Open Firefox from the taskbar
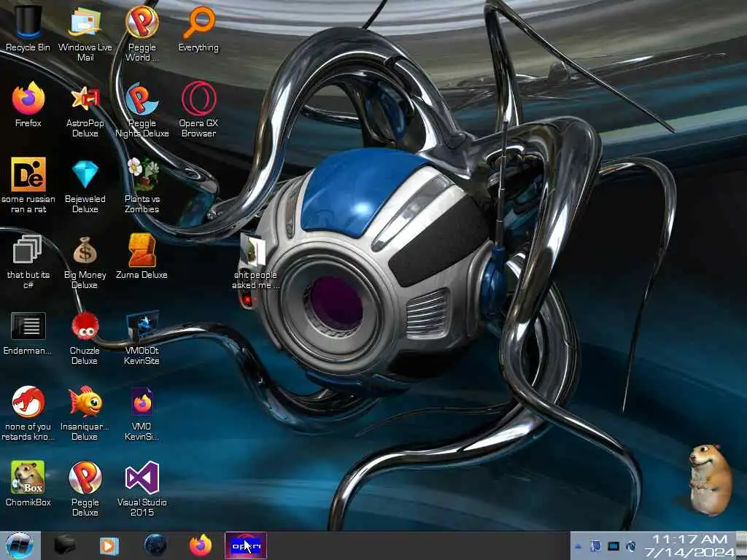The image size is (747, 560). 201,545
